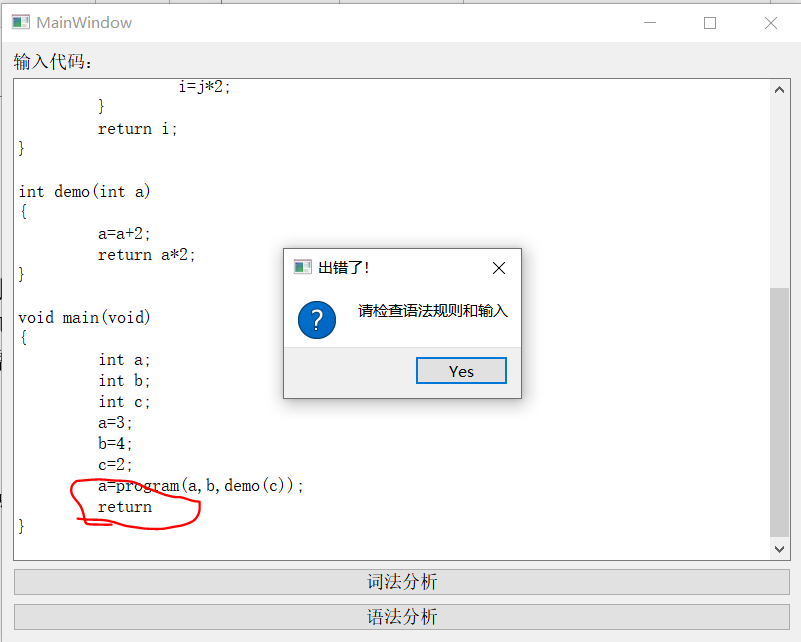Click the line 'int demo(int a)'
This screenshot has width=801, height=642.
point(84,192)
